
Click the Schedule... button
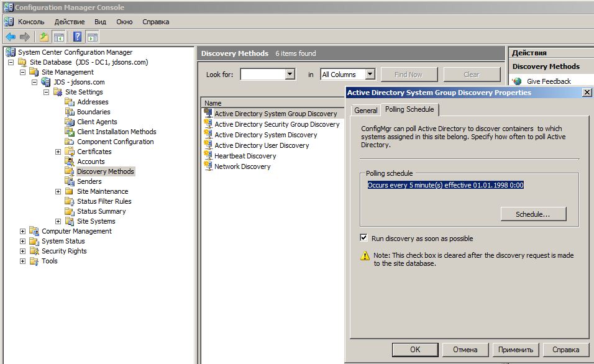click(x=533, y=214)
